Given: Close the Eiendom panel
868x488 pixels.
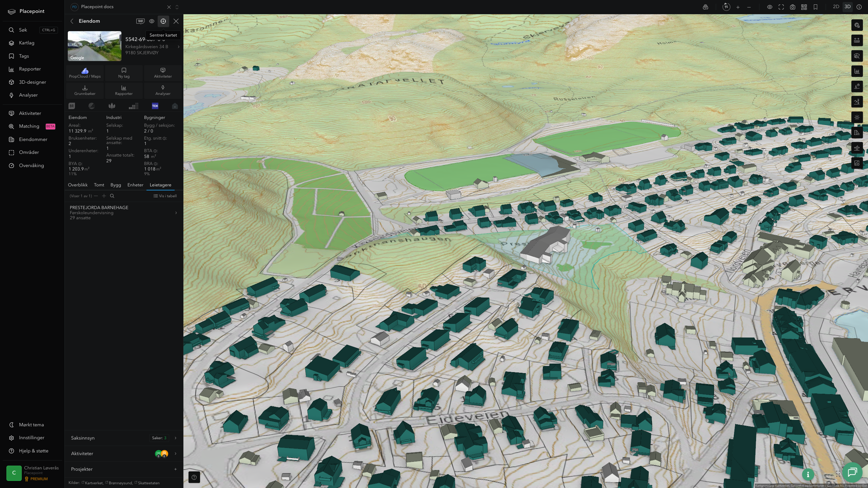Looking at the screenshot, I should click(176, 21).
